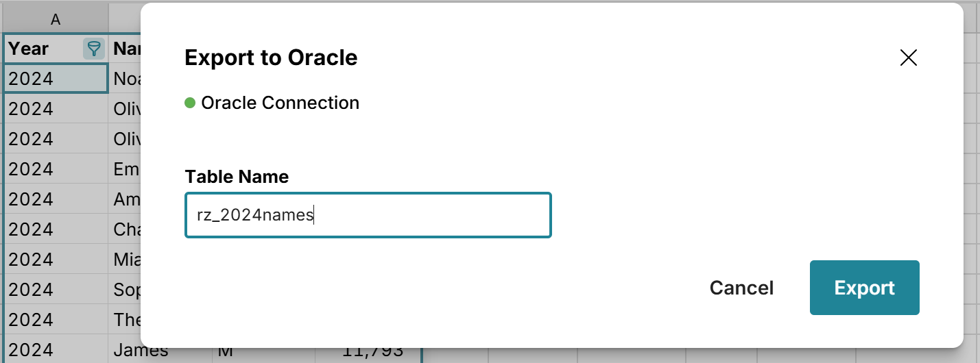This screenshot has height=363, width=980.
Task: Click the Oracle Connection label
Action: pyautogui.click(x=280, y=103)
